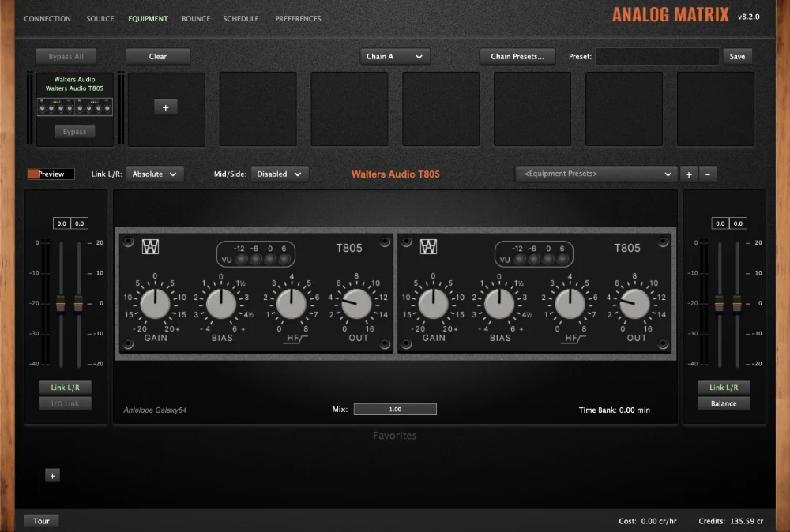Click the left unit VU meter

pyautogui.click(x=256, y=254)
